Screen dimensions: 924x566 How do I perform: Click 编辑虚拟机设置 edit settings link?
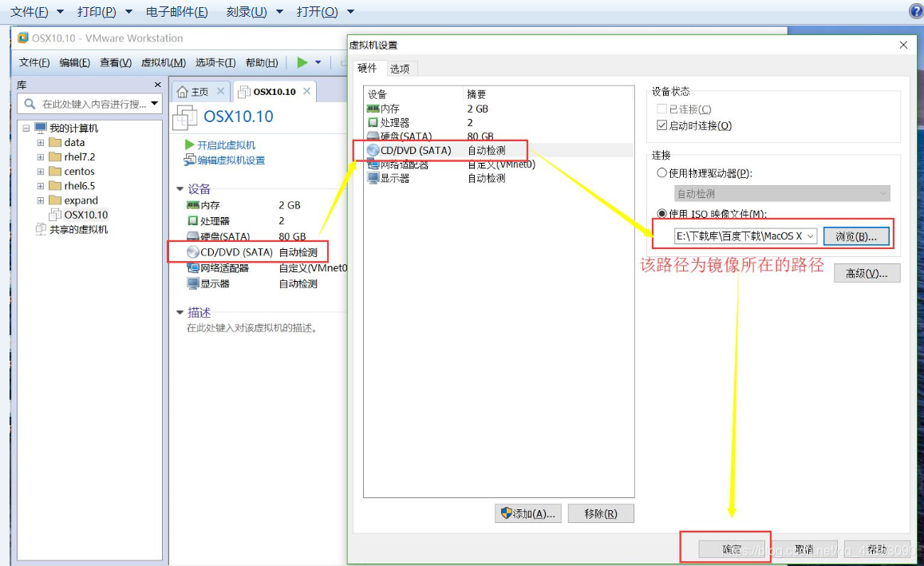pyautogui.click(x=231, y=160)
